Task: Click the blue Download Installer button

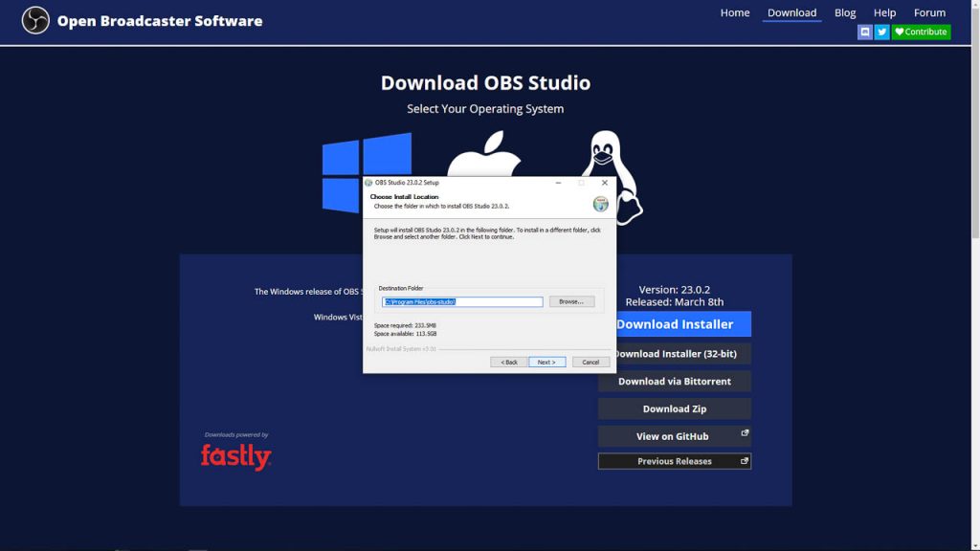Action: [682, 323]
